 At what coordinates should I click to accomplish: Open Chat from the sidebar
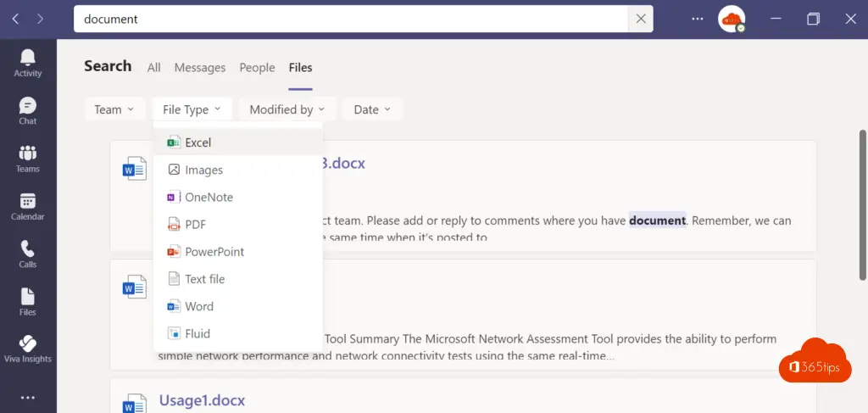(x=28, y=111)
